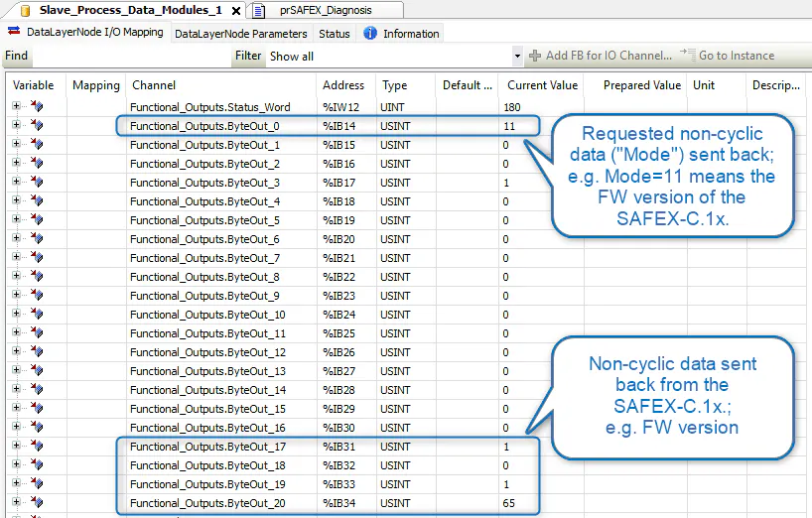Click the DataLayerNode I/O Mapping tab icon
The height and width of the screenshot is (518, 812).
14,33
